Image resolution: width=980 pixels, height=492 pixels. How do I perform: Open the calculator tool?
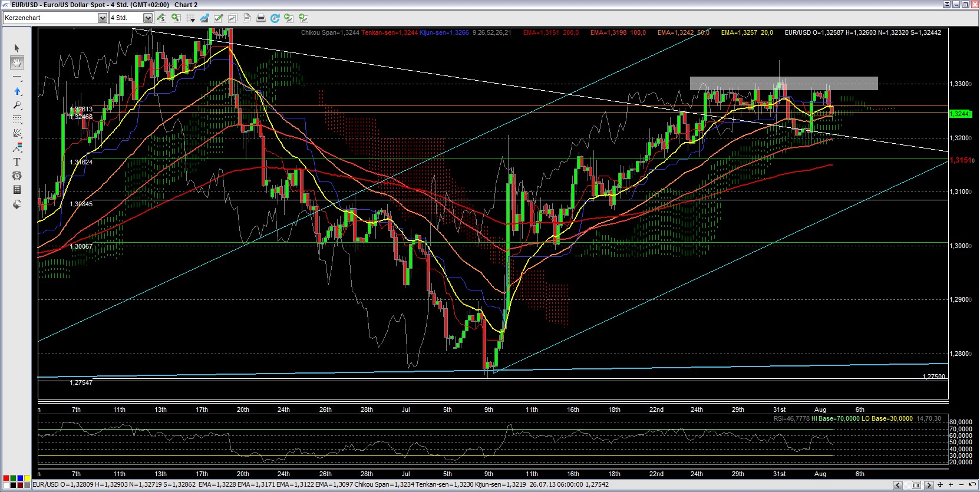[x=17, y=190]
